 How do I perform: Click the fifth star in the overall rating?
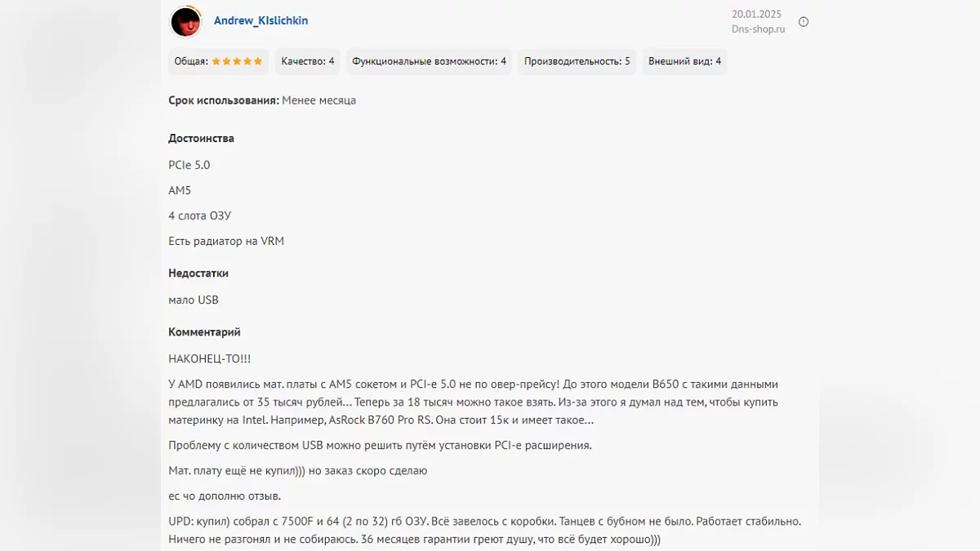pyautogui.click(x=258, y=61)
